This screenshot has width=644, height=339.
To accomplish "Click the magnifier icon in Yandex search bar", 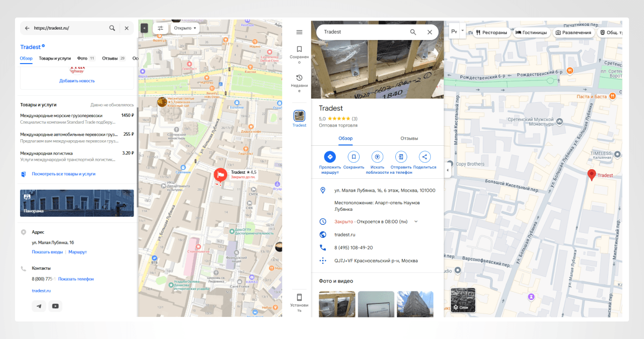I will [112, 29].
